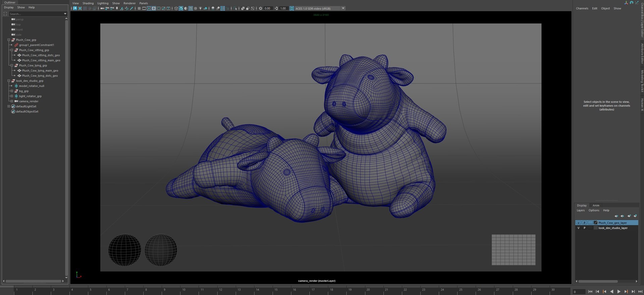Viewport: 644px width, 295px height.
Task: Click the Plush_Cow_geo_layer color swatch
Action: [596, 223]
